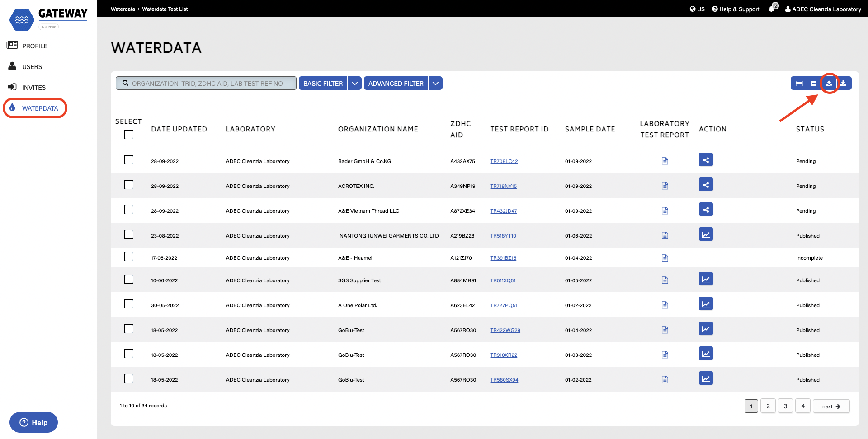Image resolution: width=868 pixels, height=439 pixels.
Task: Go to the next page of records
Action: tap(831, 406)
